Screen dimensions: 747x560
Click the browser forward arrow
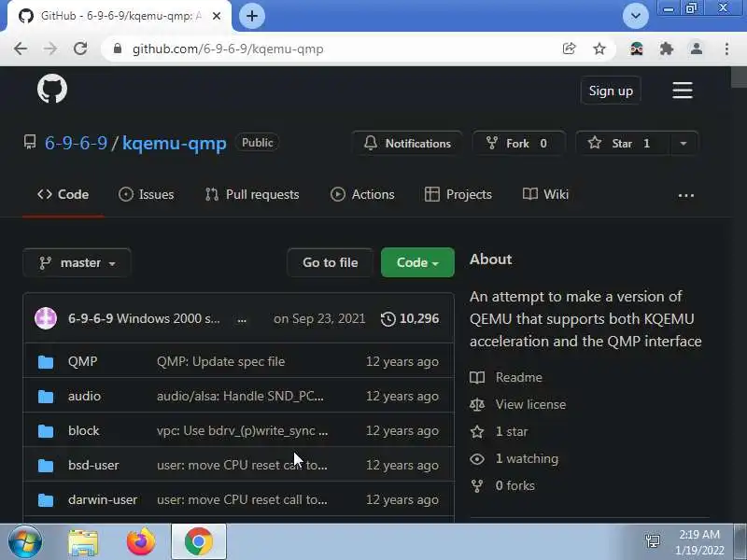(50, 49)
